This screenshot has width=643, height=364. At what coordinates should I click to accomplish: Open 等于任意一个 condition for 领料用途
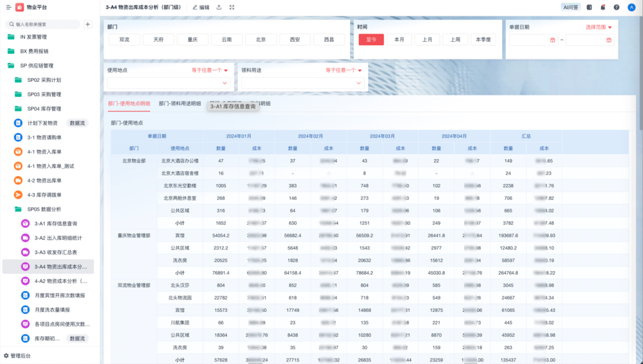(x=344, y=71)
